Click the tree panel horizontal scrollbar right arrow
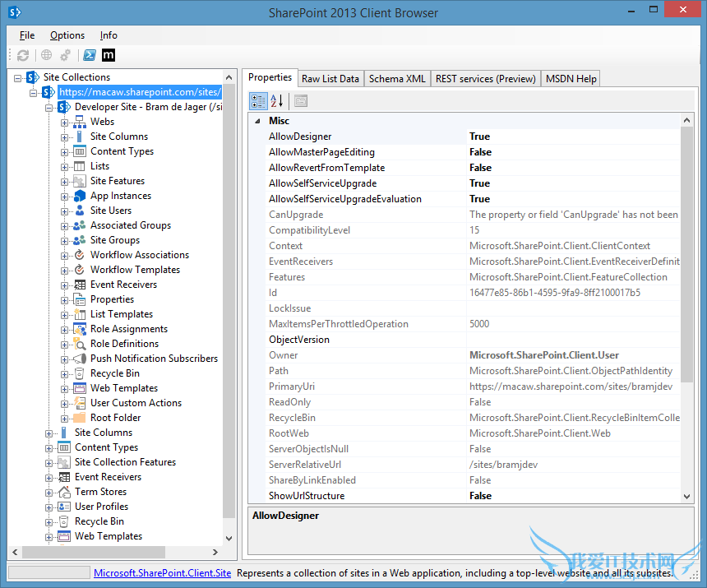Viewport: 707px width, 588px height. click(x=215, y=552)
